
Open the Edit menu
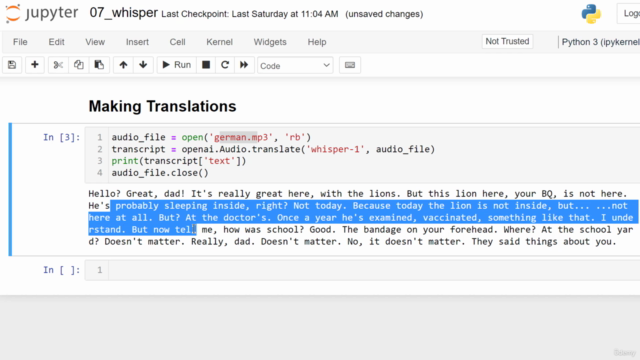pos(56,42)
